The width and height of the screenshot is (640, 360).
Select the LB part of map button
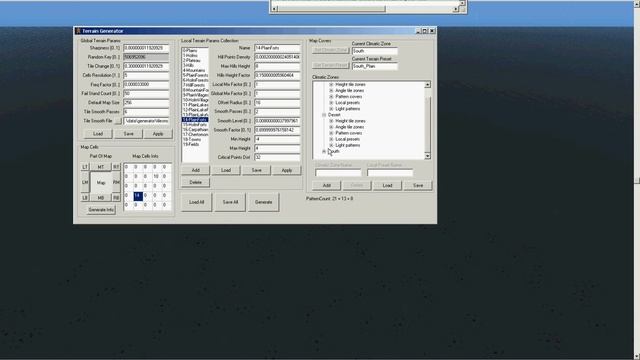pos(85,198)
